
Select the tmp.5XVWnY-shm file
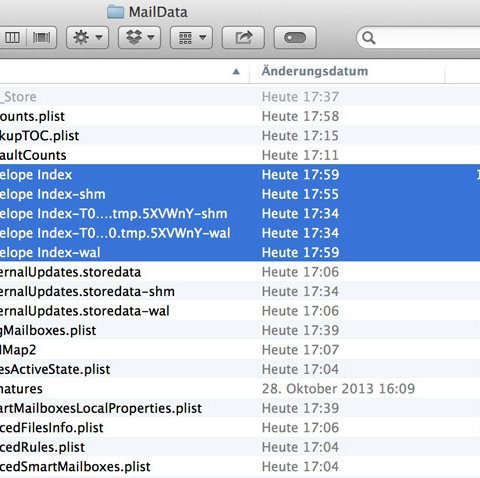[240, 213]
